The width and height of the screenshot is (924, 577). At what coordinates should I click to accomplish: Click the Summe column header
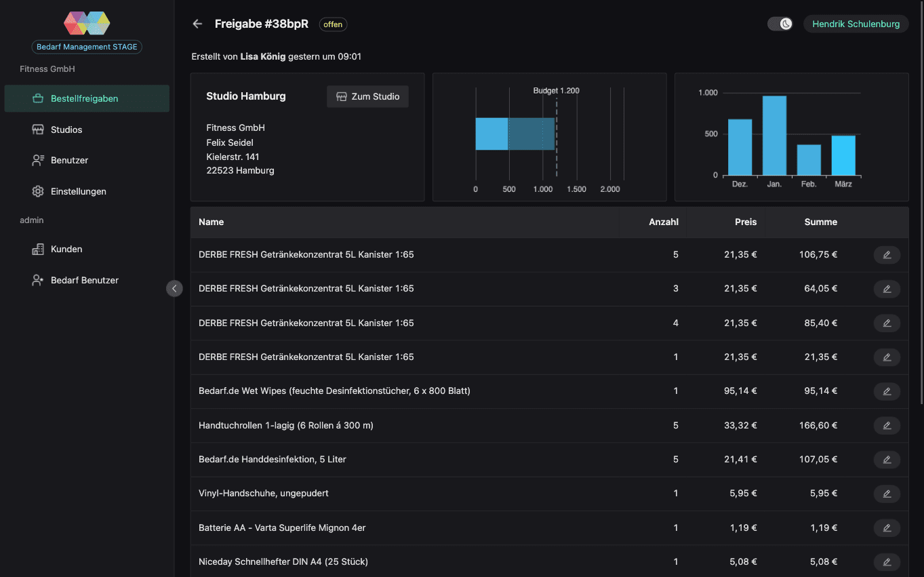coord(820,222)
